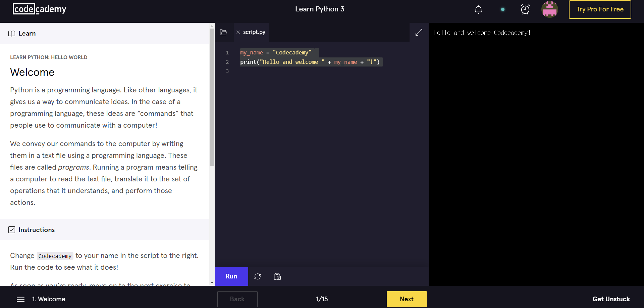Open the Codecademy logo home link
The image size is (644, 308).
coord(40,9)
